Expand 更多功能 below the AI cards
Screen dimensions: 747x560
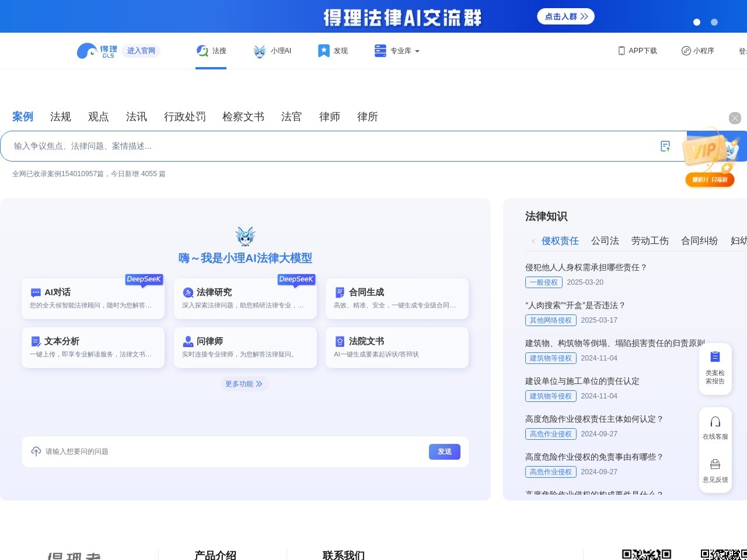tap(245, 384)
